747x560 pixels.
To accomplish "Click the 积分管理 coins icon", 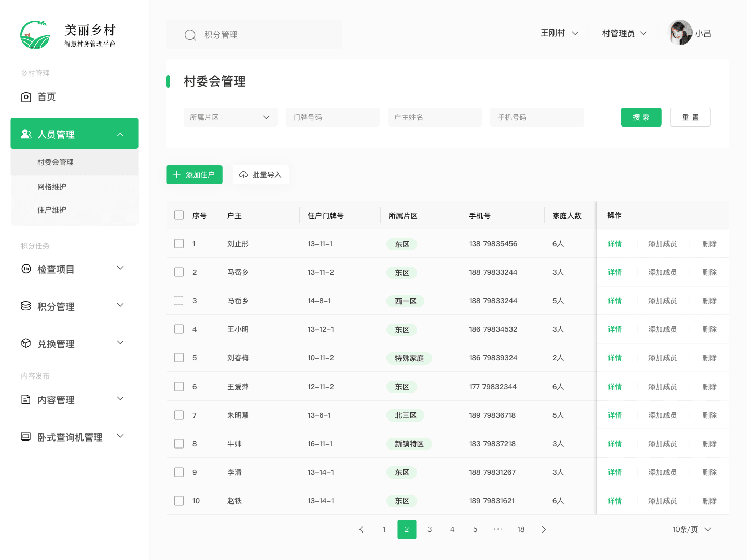I will 26,306.
